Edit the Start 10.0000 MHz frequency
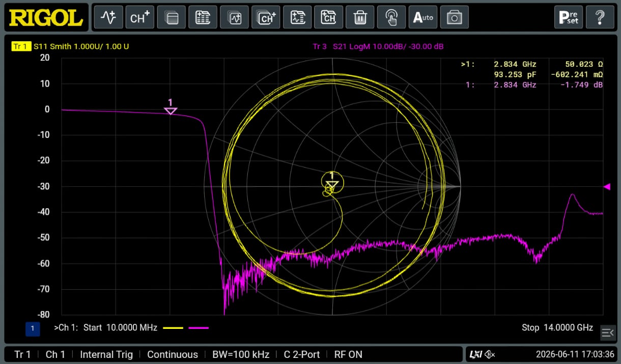 click(x=120, y=328)
